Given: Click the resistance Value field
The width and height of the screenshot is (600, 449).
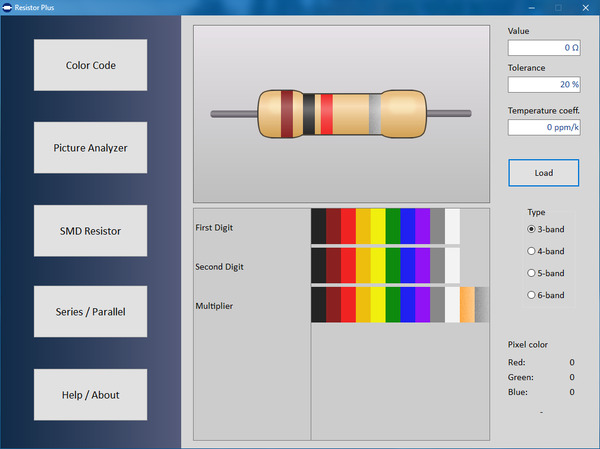Looking at the screenshot, I should (x=543, y=47).
